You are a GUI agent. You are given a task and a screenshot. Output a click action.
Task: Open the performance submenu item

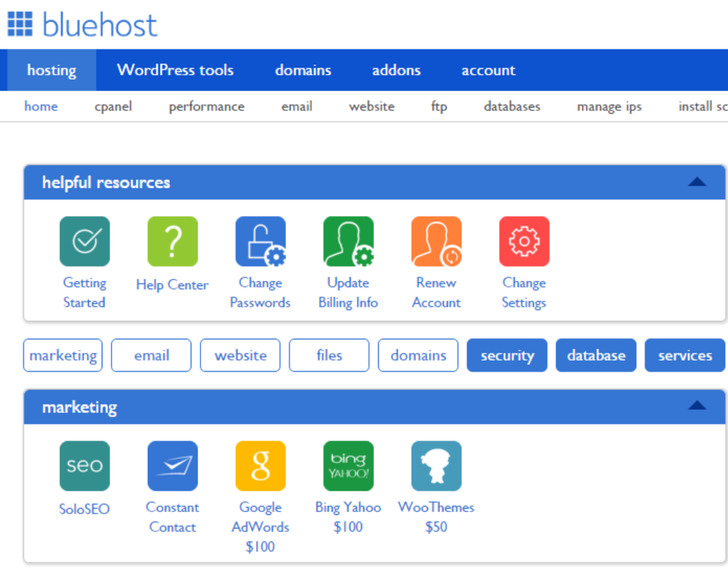tap(207, 107)
